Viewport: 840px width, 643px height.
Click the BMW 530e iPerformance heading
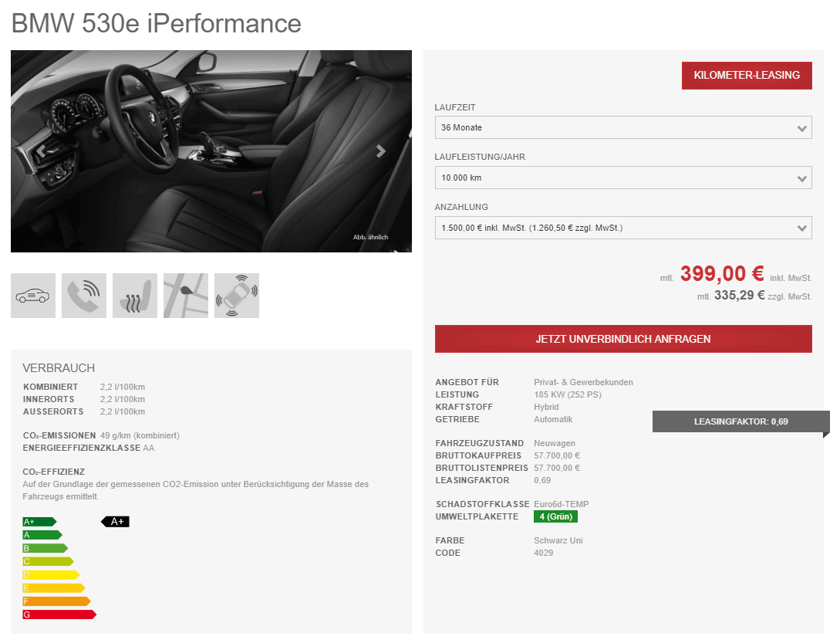point(157,24)
